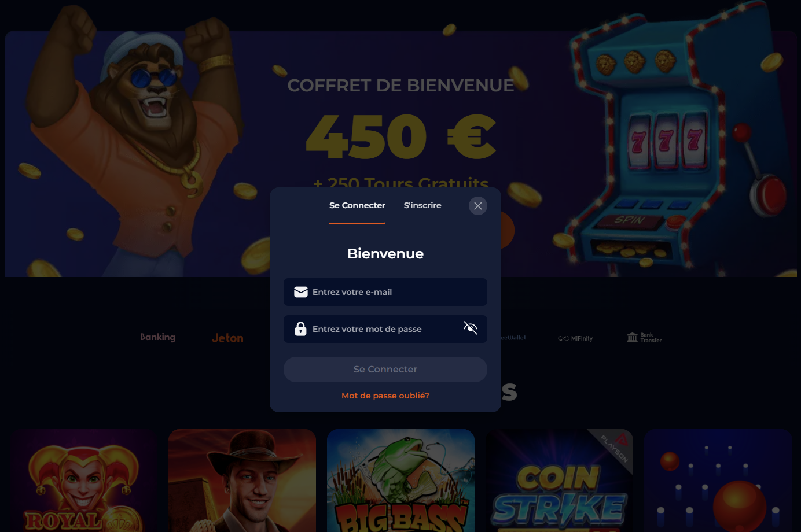Viewport: 801px width, 532px height.
Task: Click the Bank Transfer icon
Action: [x=644, y=338]
